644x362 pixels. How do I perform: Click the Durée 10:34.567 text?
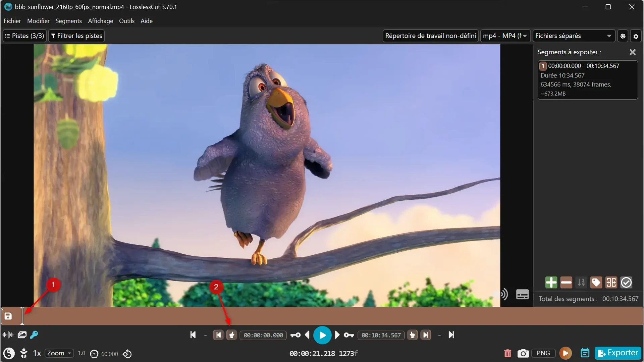pos(562,75)
